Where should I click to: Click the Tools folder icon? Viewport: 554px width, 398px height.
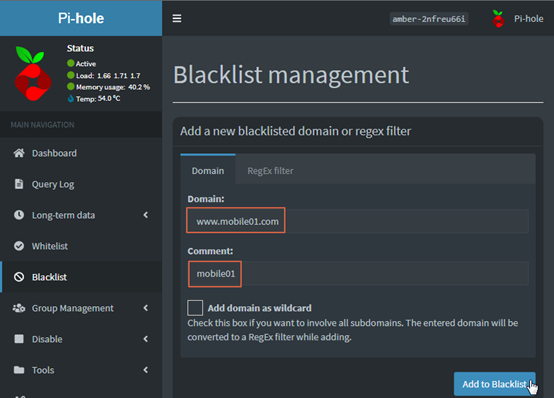pos(19,370)
